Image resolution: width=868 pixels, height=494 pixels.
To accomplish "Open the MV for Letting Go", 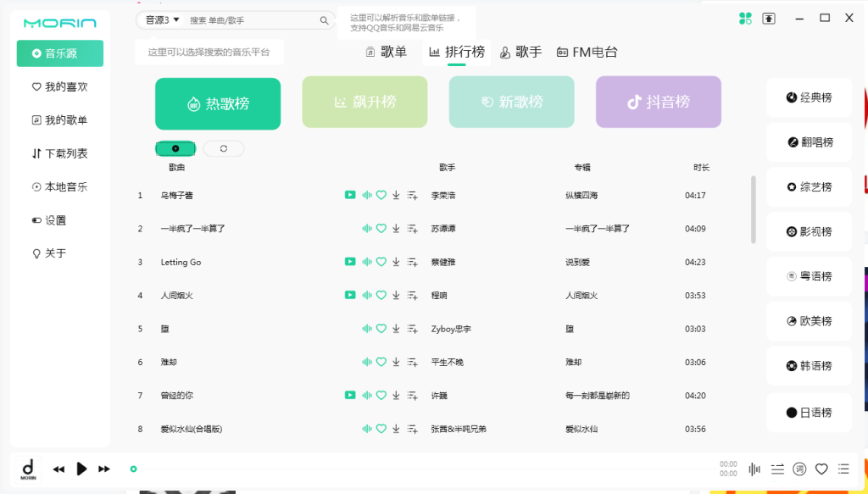I will pos(350,261).
